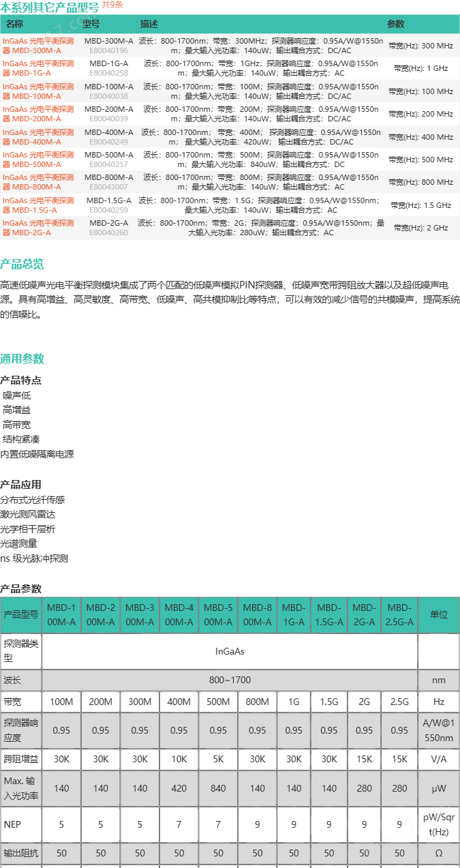
Task: Click the 光谱测量 application line
Action: coord(19,543)
